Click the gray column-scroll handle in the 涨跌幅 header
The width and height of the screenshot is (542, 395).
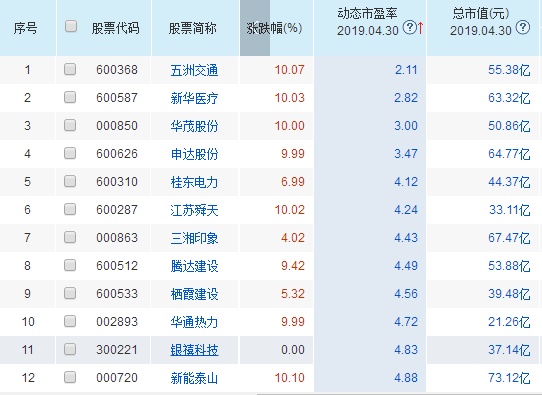pyautogui.click(x=255, y=28)
